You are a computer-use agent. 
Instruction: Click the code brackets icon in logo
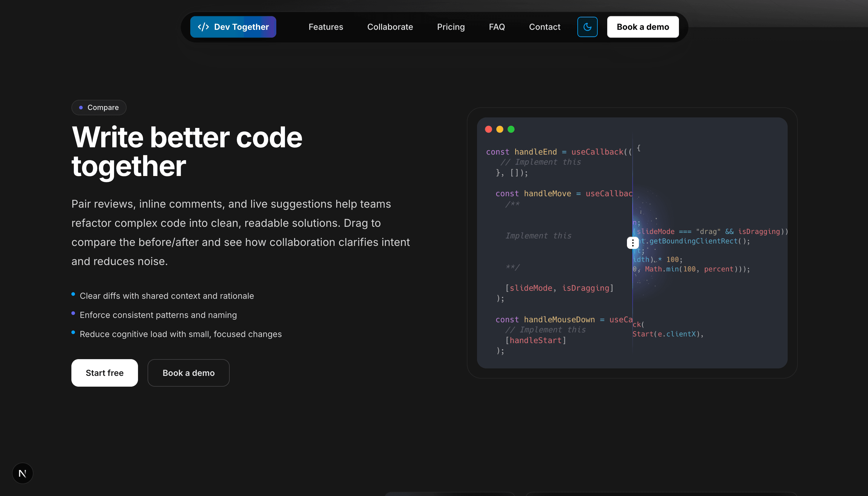click(x=203, y=27)
